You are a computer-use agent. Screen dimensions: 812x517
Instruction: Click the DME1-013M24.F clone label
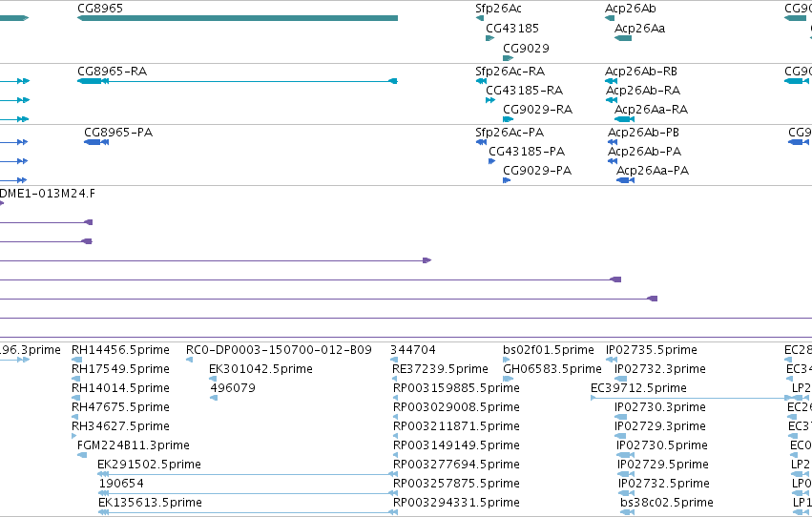click(47, 194)
